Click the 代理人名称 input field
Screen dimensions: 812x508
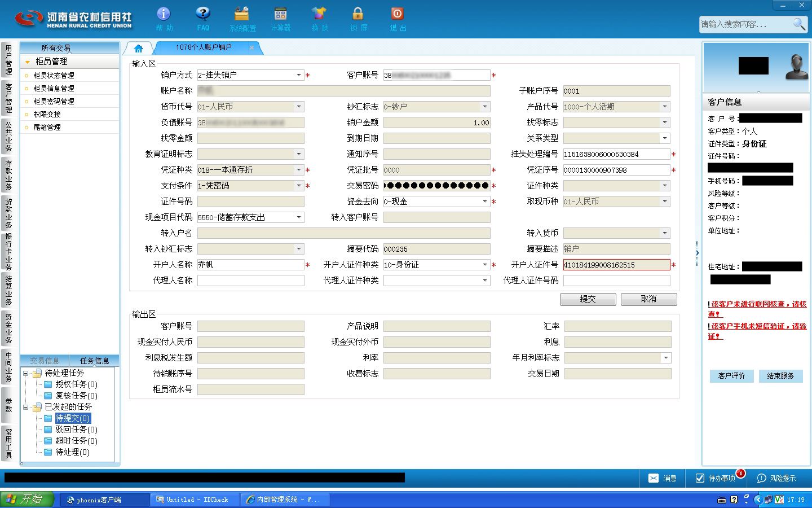[251, 281]
